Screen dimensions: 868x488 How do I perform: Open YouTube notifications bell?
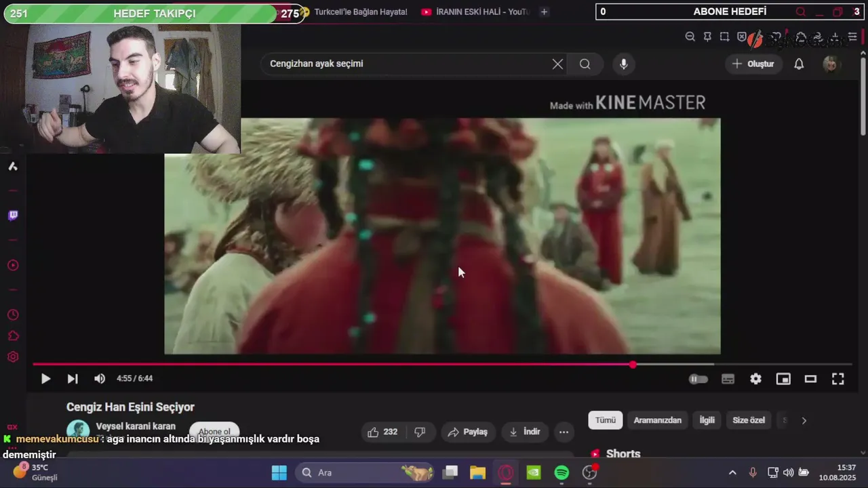799,64
